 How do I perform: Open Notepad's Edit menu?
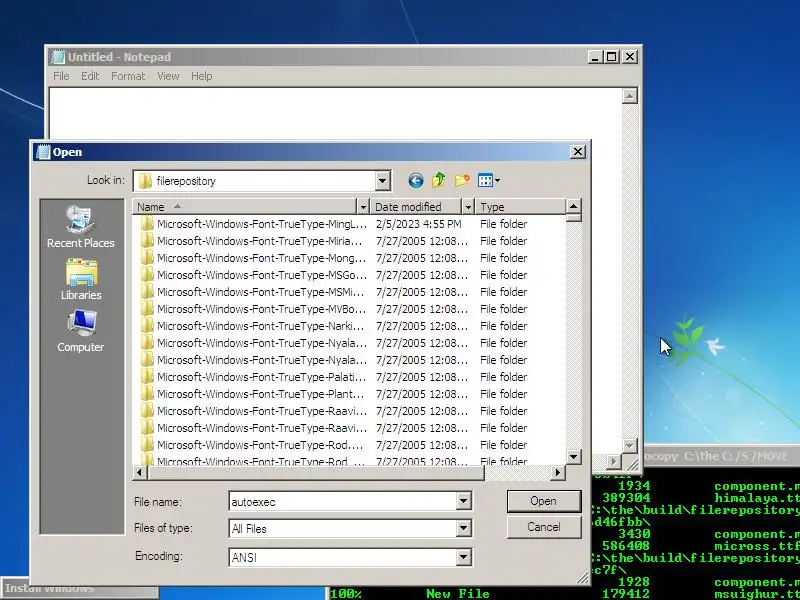coord(90,76)
